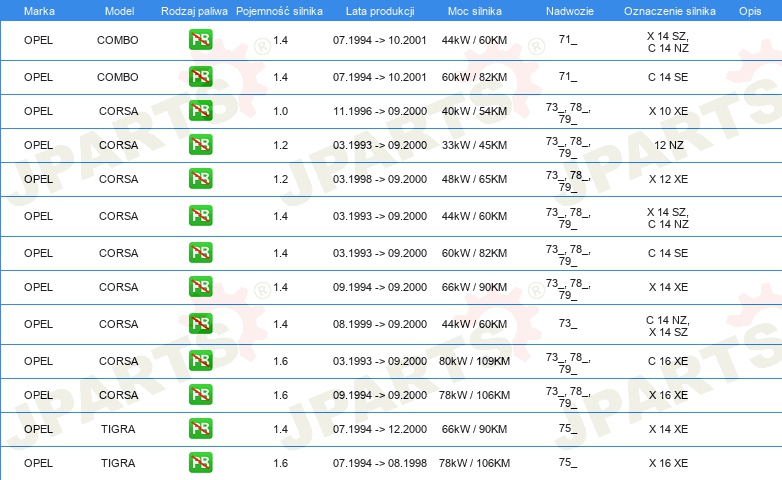
Task: Click the Nadwozie column header
Action: coord(570,11)
